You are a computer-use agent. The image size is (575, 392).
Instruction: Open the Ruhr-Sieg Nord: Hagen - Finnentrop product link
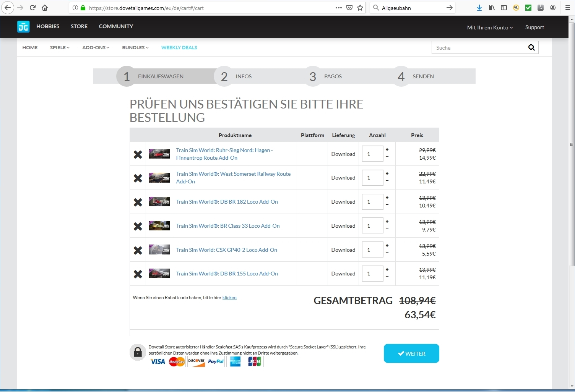(224, 154)
